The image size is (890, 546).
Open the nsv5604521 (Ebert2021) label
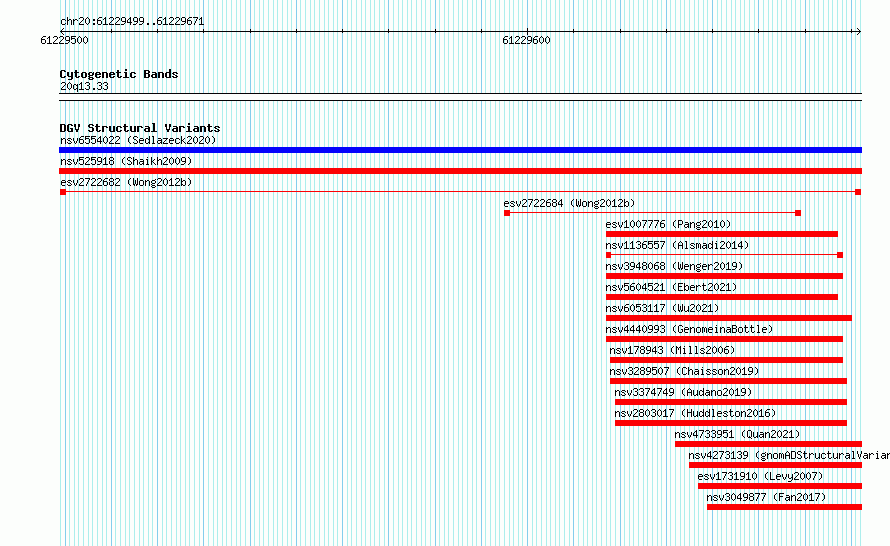coord(671,287)
